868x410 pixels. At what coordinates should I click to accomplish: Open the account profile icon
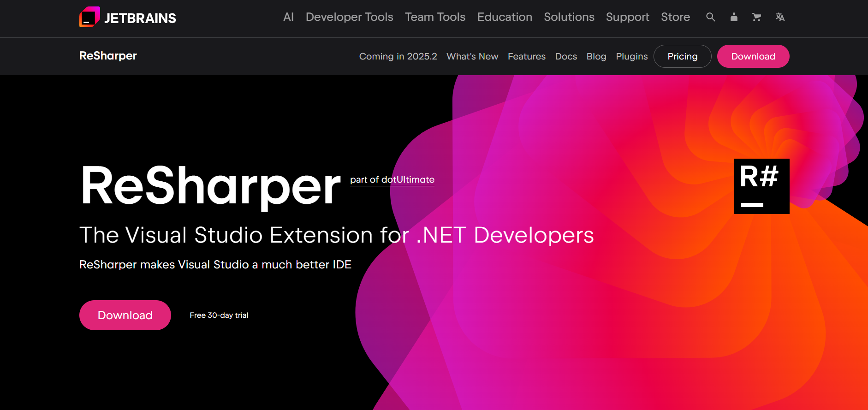734,17
